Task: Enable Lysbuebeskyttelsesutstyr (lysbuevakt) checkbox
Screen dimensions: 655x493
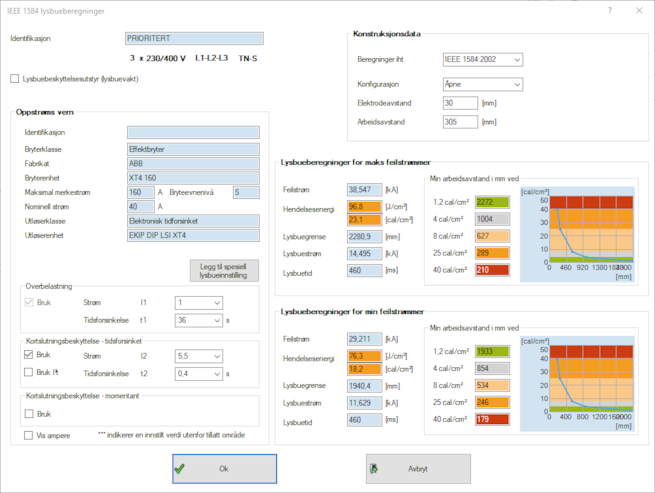Action: [x=15, y=78]
